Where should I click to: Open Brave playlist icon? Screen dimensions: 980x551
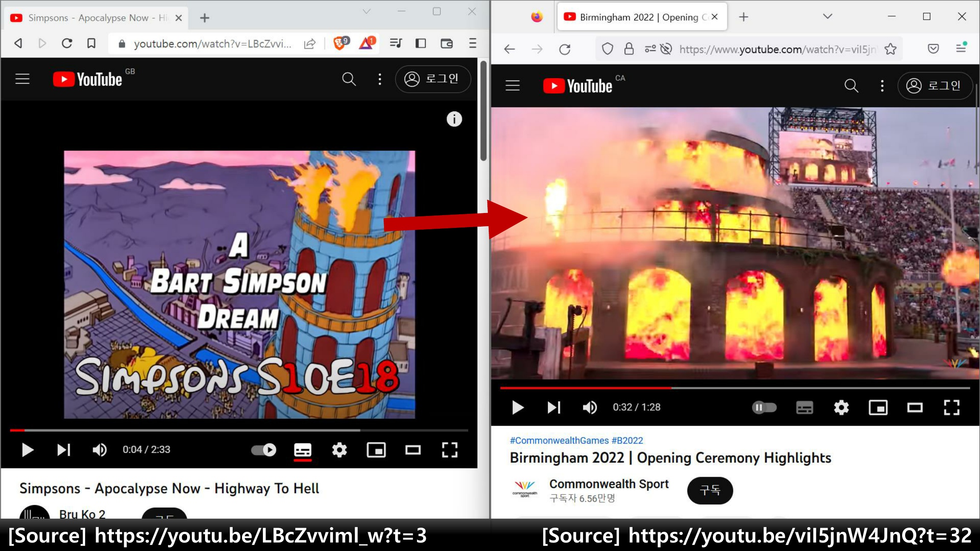[x=396, y=43]
